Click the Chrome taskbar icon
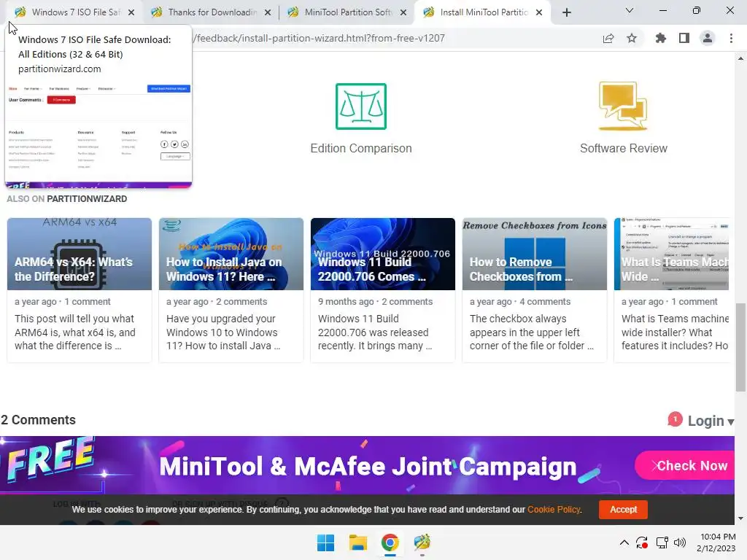This screenshot has height=560, width=747. click(390, 542)
